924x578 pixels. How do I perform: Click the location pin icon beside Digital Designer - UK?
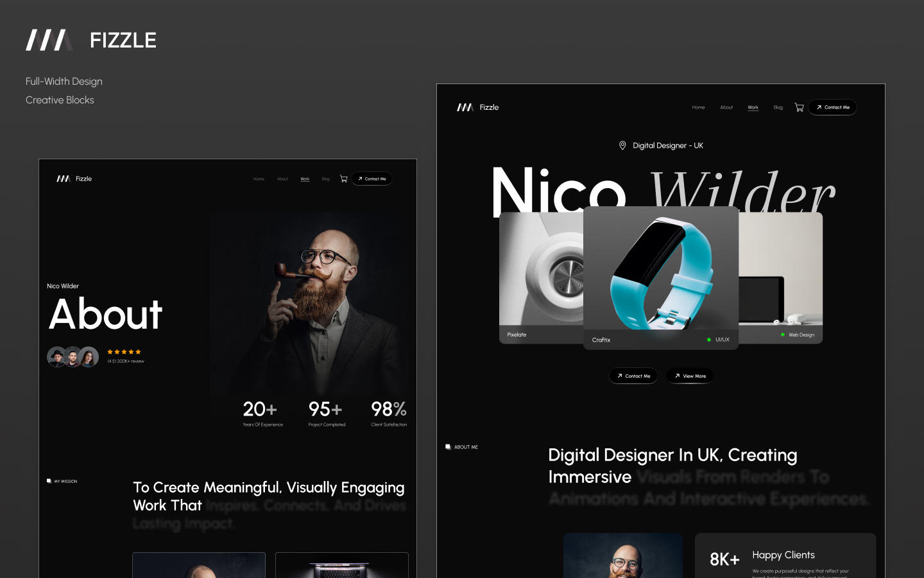(x=622, y=146)
